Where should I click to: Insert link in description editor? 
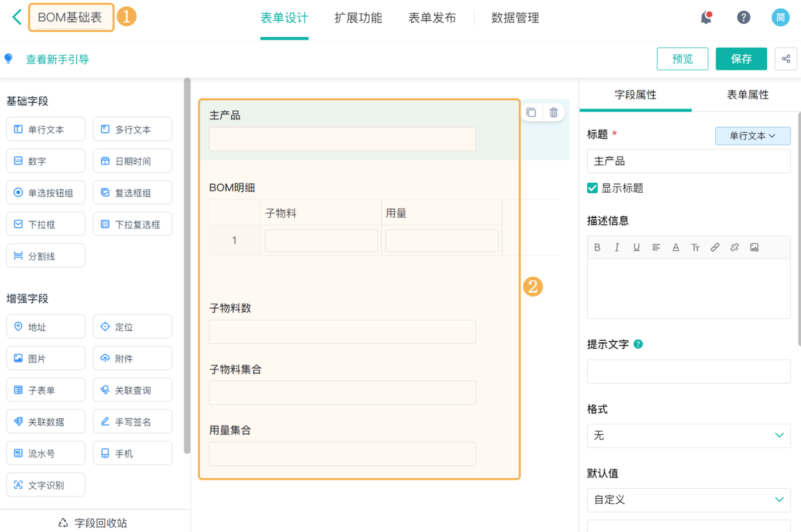tap(715, 247)
